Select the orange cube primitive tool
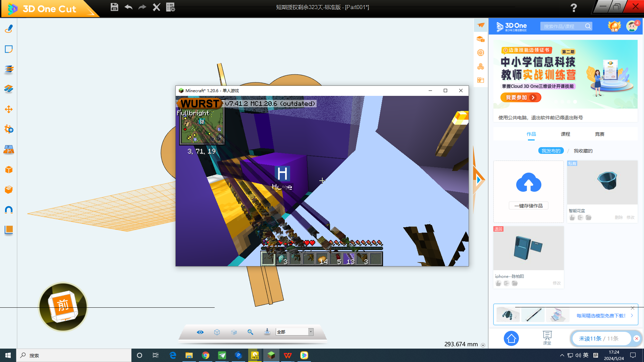 coord(9,170)
